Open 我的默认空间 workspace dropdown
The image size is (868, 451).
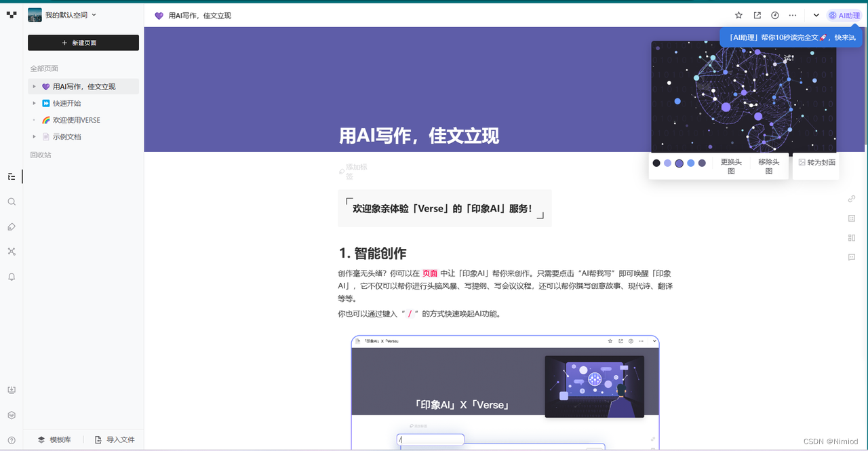tap(71, 15)
